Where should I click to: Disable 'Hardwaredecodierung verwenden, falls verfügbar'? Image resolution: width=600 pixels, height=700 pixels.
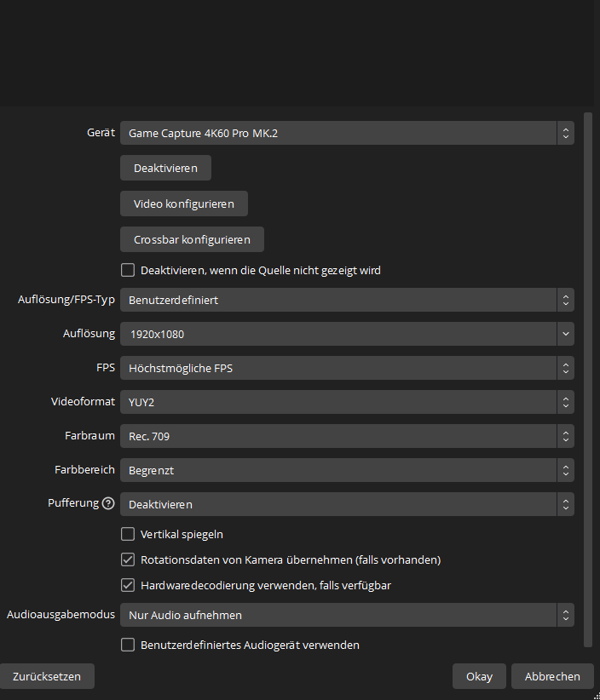click(x=128, y=585)
